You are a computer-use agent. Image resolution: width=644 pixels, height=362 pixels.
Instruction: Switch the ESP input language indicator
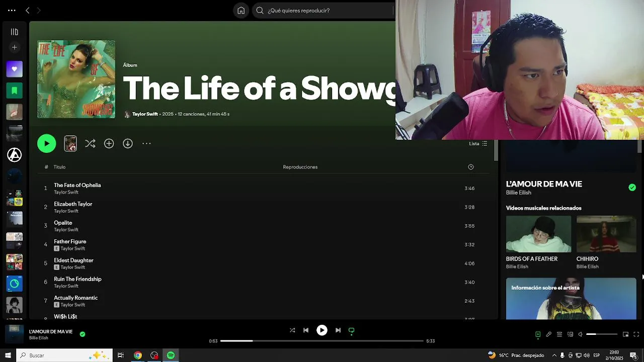click(x=596, y=355)
